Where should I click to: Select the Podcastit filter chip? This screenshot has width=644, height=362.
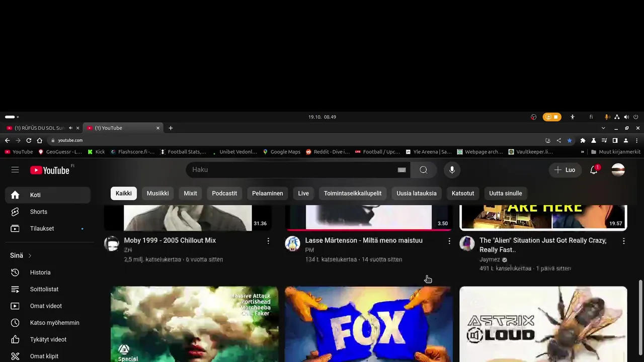(224, 193)
